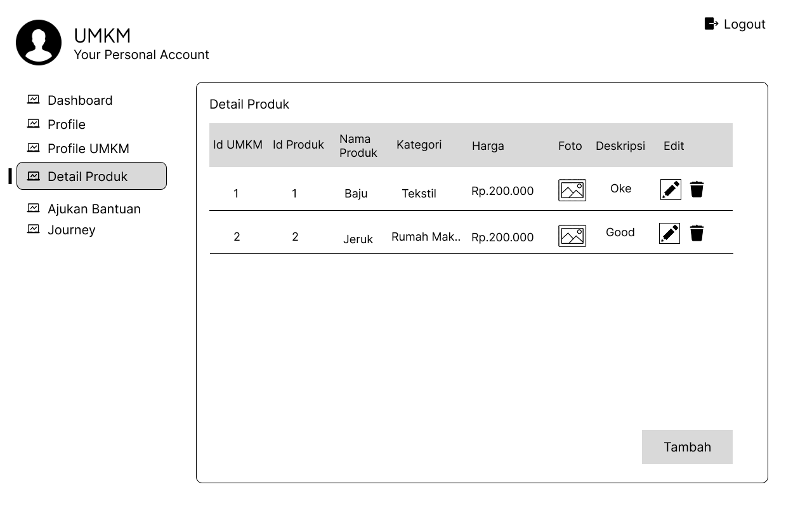Screen dimensions: 812x508
Task: Open the photo icon for Baju
Action: pyautogui.click(x=572, y=190)
